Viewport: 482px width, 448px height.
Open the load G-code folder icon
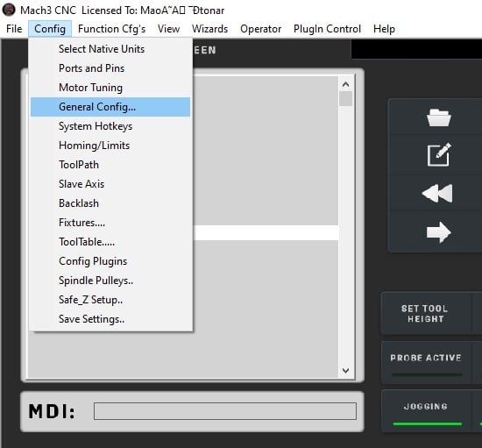tap(439, 117)
